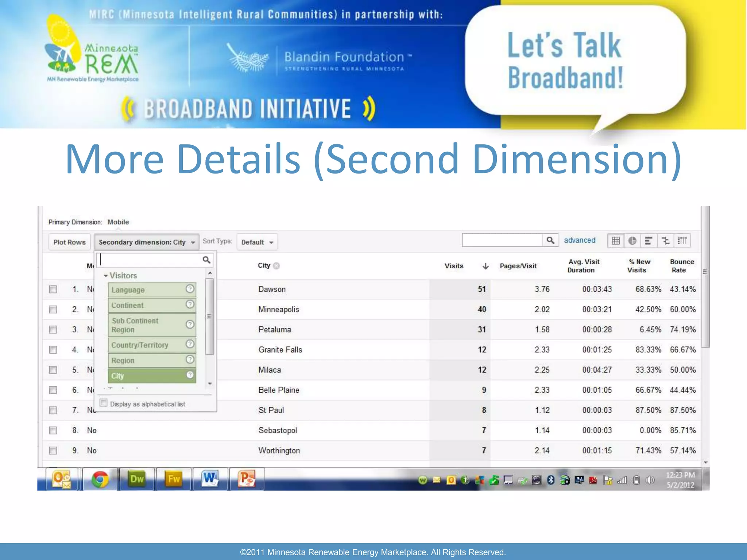Switch to the data table view icon

click(616, 241)
